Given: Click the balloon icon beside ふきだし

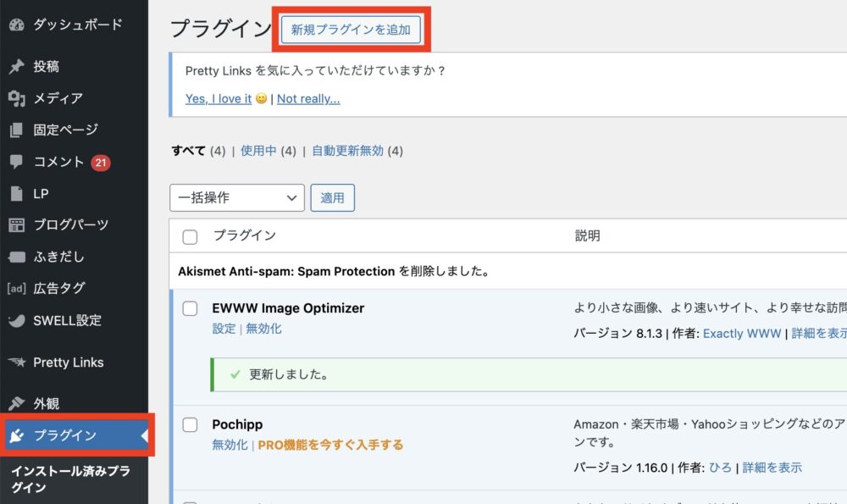Looking at the screenshot, I should tap(17, 257).
